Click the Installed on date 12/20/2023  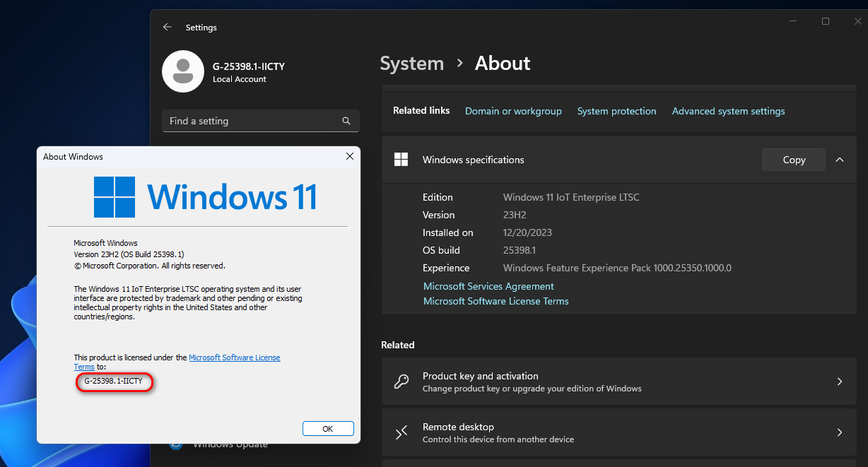(x=527, y=232)
